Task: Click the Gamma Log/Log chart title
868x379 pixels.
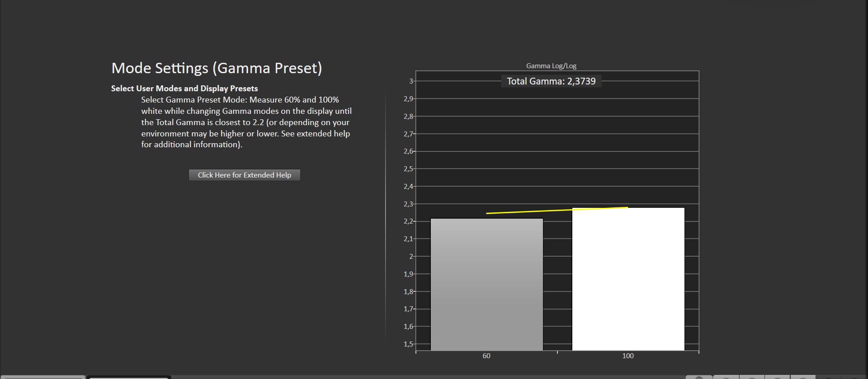Action: coord(551,66)
